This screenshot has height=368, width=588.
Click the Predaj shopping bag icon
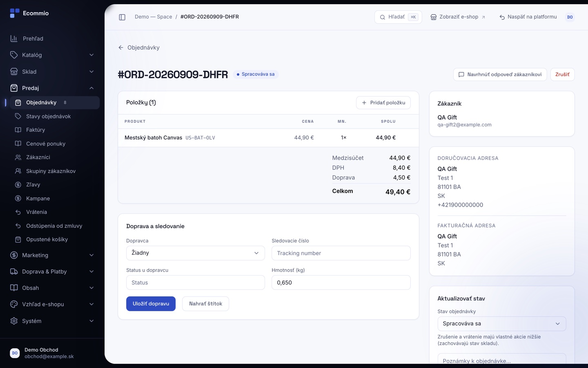pyautogui.click(x=14, y=88)
